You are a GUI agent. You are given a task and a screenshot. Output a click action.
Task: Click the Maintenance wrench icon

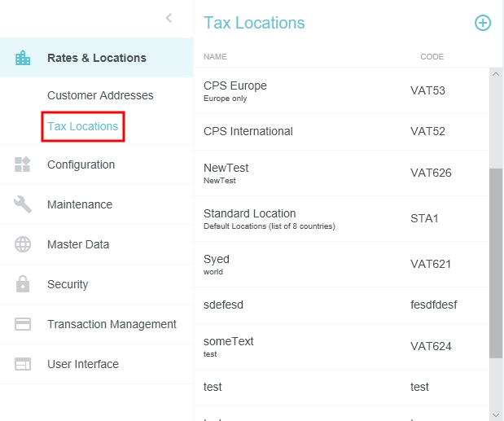[23, 204]
